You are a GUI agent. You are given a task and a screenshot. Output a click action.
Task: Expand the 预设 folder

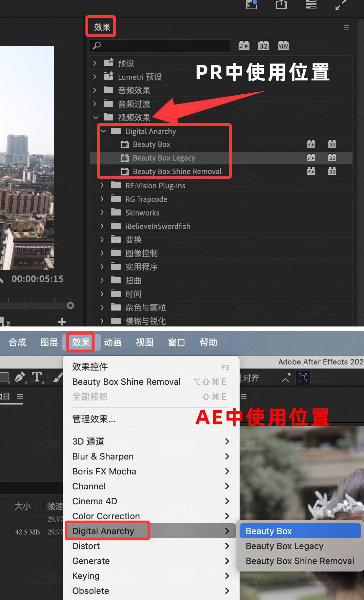click(x=95, y=63)
